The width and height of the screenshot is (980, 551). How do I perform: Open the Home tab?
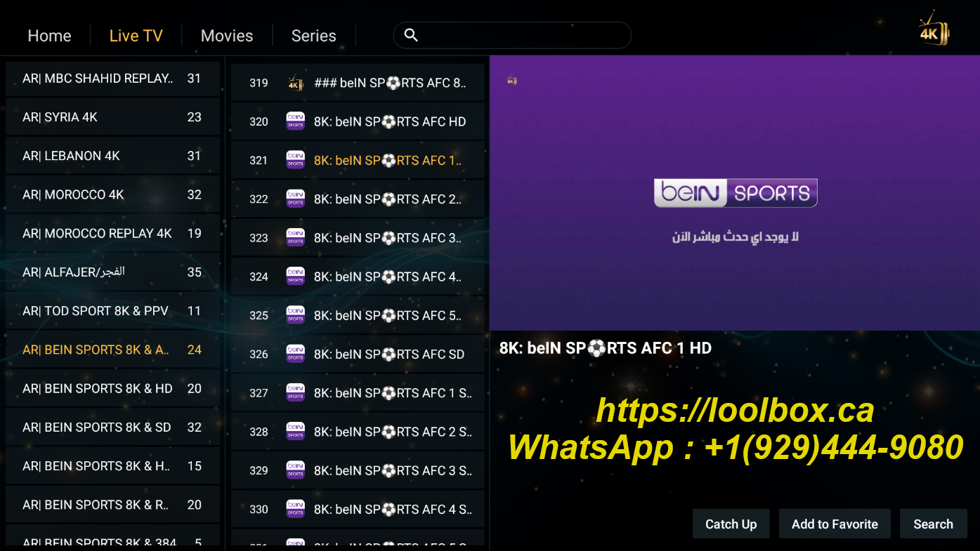[x=49, y=36]
